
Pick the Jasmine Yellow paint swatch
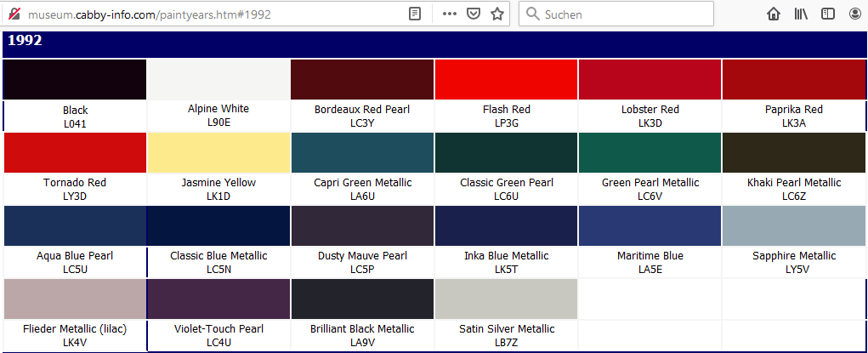point(218,153)
